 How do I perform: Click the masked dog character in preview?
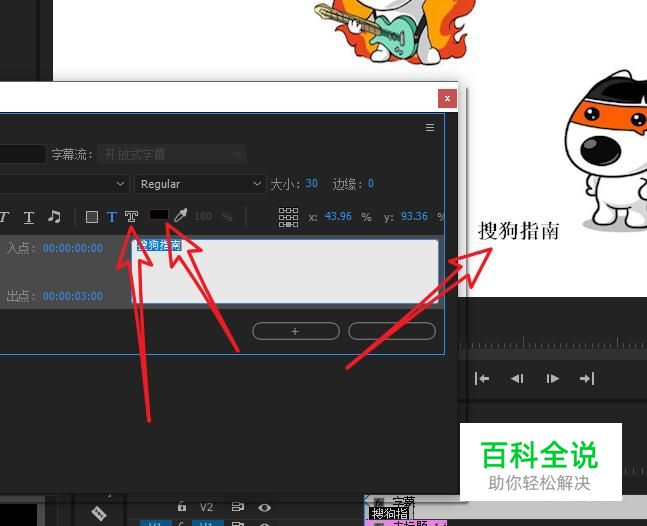pyautogui.click(x=606, y=151)
